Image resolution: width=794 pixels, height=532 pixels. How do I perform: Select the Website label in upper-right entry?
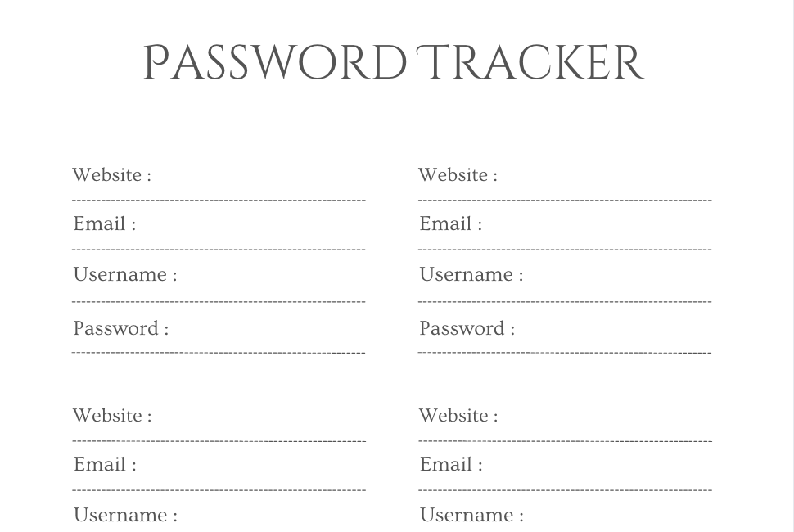[x=458, y=174]
